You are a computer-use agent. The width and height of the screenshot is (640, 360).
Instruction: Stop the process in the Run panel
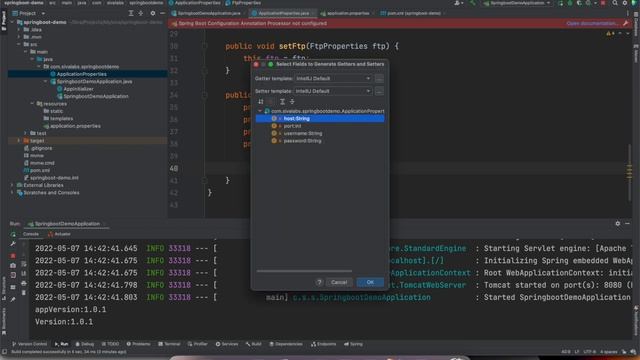pos(13,256)
